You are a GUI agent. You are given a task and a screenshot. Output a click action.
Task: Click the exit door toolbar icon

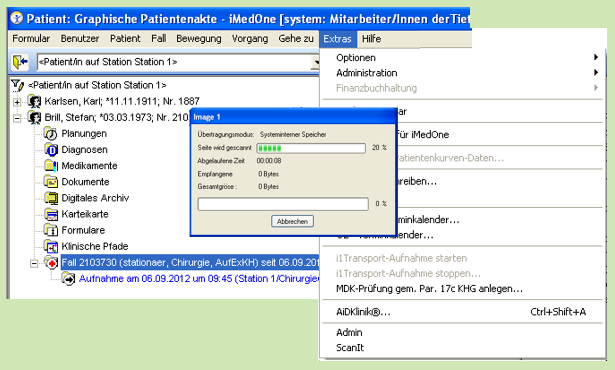tap(20, 62)
